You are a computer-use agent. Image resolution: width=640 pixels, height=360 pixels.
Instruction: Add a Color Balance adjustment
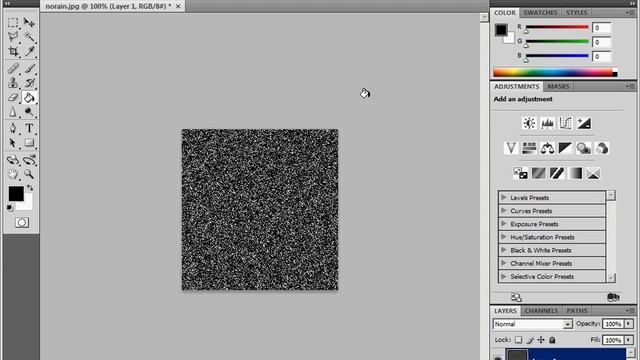pyautogui.click(x=547, y=148)
